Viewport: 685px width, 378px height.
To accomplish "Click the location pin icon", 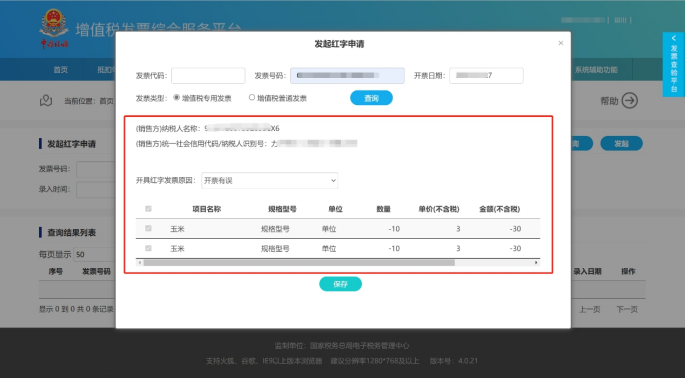I will [x=46, y=101].
